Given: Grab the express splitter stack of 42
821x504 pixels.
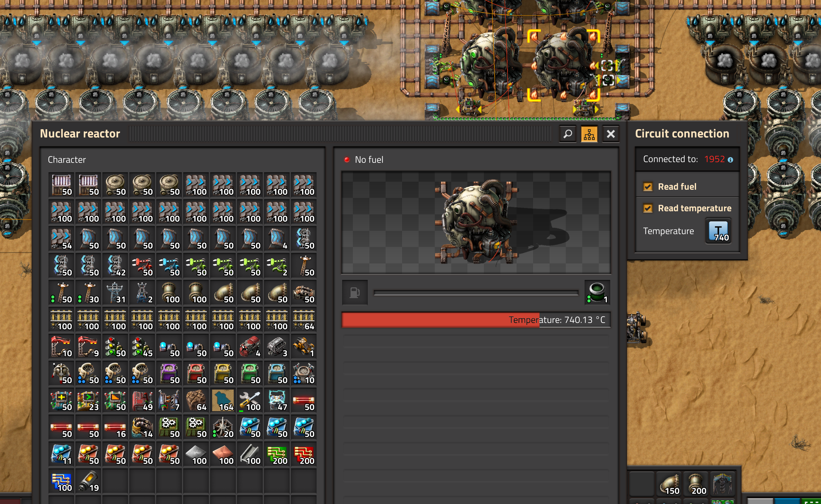Looking at the screenshot, I should click(x=115, y=265).
